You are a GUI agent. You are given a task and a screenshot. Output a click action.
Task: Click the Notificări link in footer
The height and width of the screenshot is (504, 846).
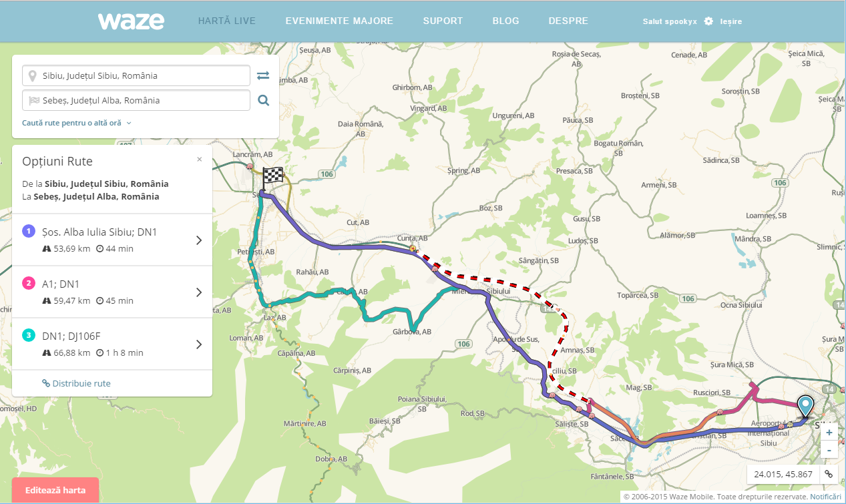[x=825, y=497]
